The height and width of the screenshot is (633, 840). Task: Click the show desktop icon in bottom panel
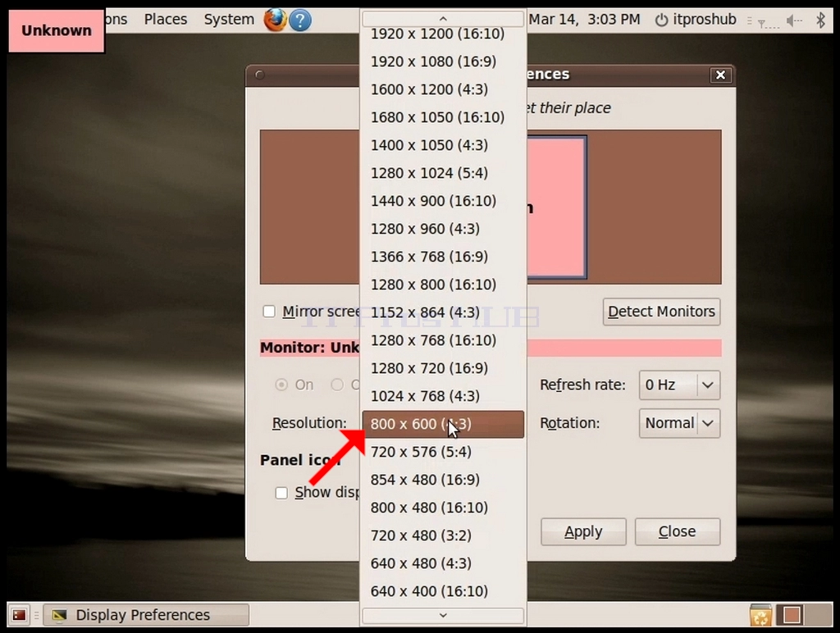point(20,615)
